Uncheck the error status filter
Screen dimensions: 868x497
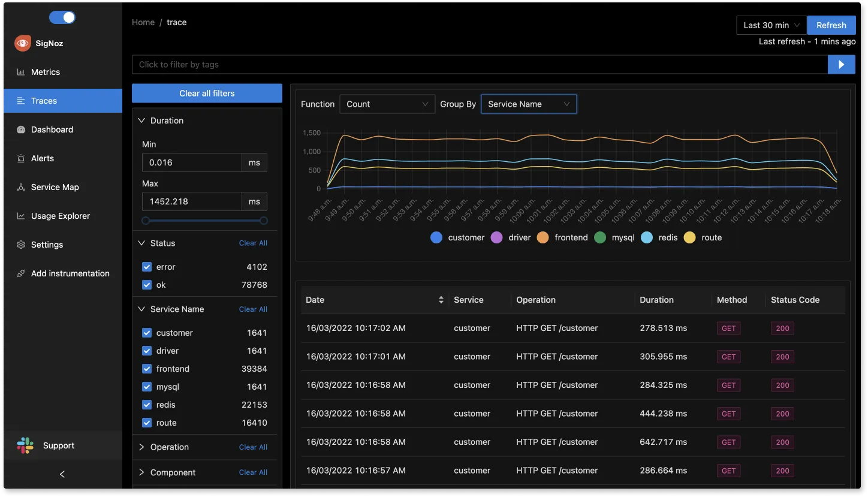pos(146,267)
